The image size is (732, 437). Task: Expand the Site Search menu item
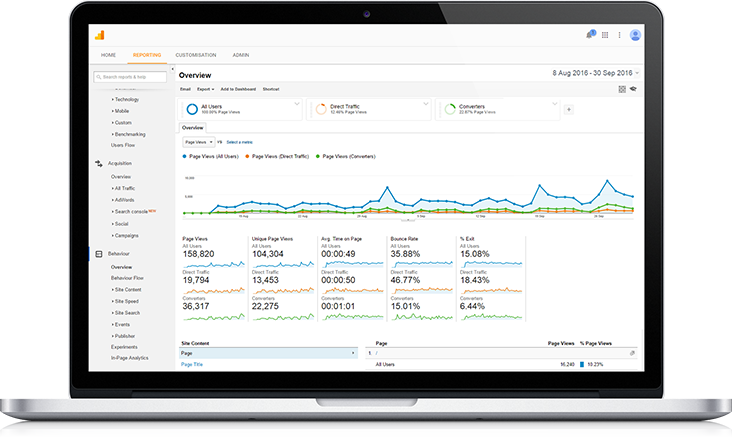[x=126, y=313]
